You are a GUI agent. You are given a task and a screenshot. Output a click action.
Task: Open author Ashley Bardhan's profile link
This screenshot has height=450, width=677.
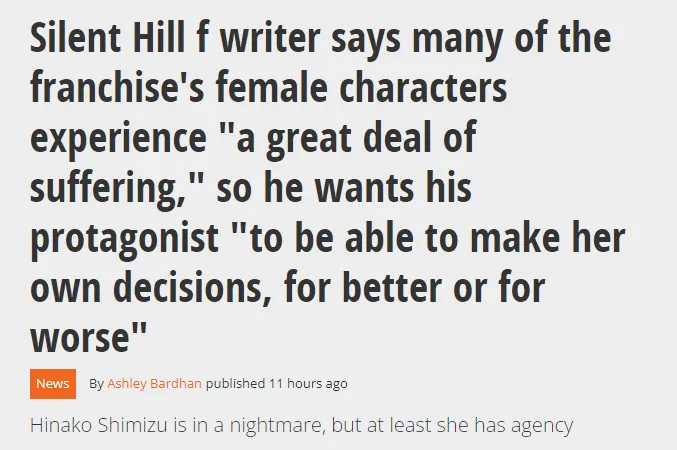click(x=154, y=383)
